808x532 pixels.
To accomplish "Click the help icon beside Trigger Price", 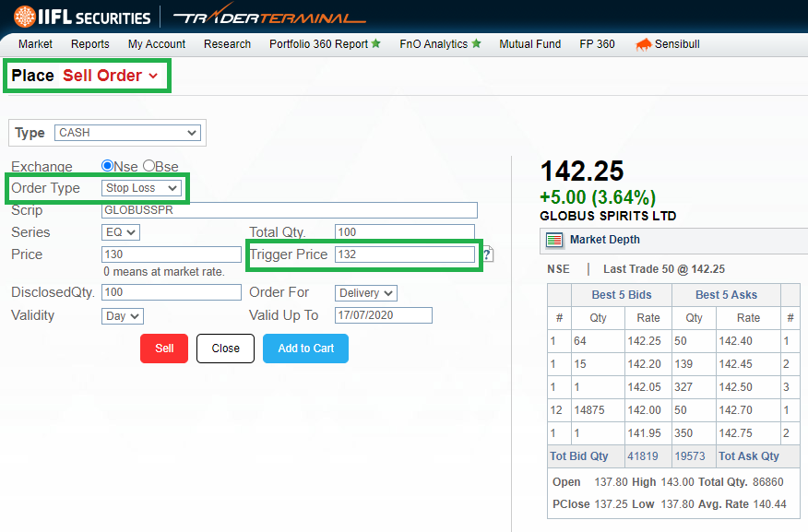I will [x=488, y=254].
